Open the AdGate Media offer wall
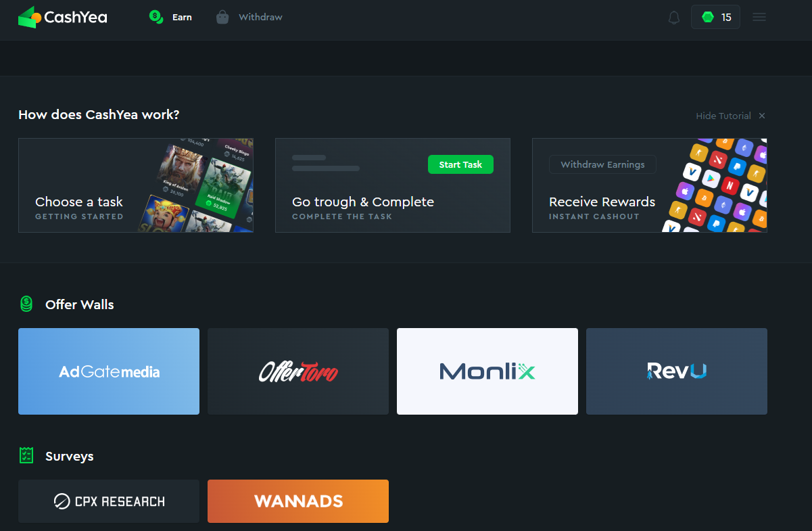Image resolution: width=812 pixels, height=531 pixels. tap(109, 371)
